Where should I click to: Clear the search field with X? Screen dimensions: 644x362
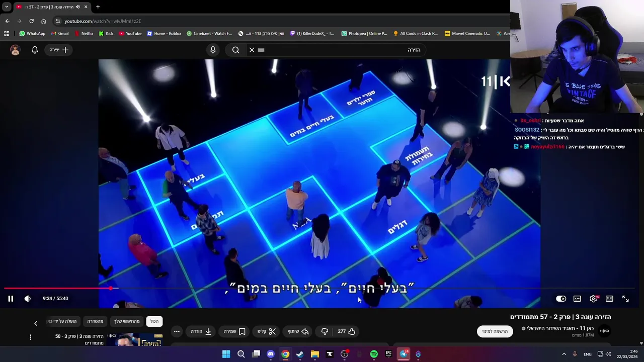[x=252, y=50]
